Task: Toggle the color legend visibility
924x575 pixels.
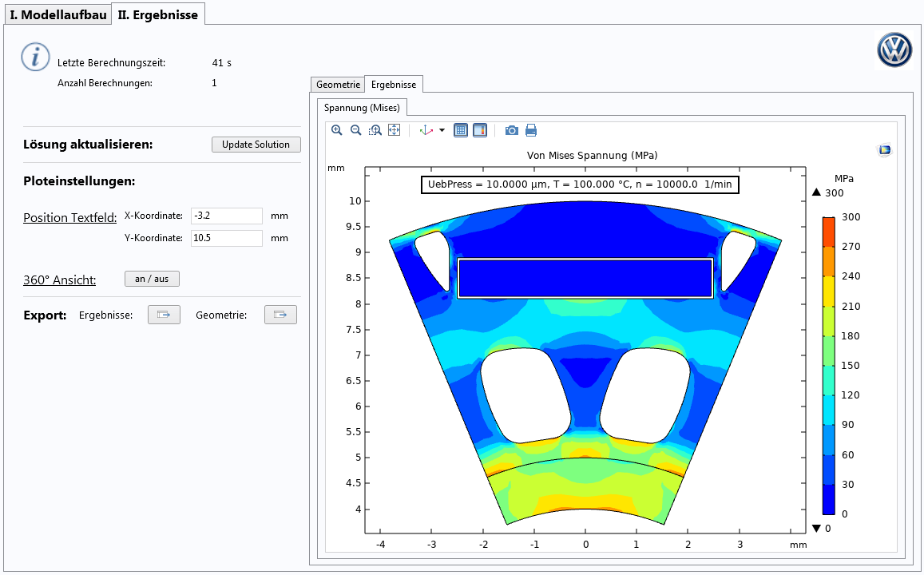Action: [x=480, y=130]
